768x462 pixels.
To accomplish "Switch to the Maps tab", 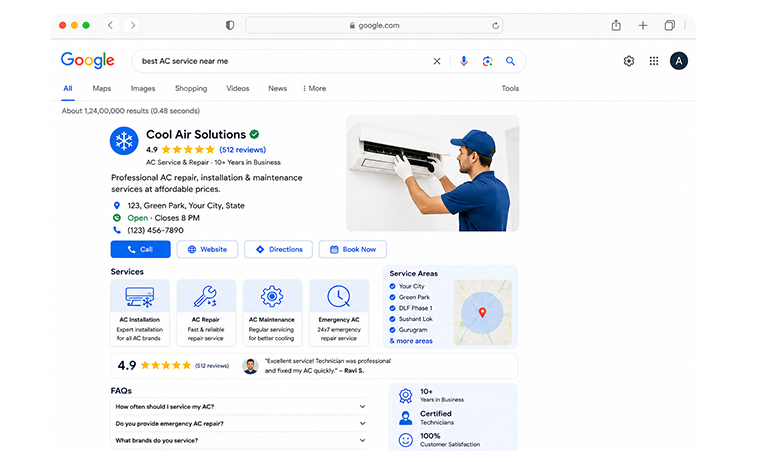I will point(101,89).
